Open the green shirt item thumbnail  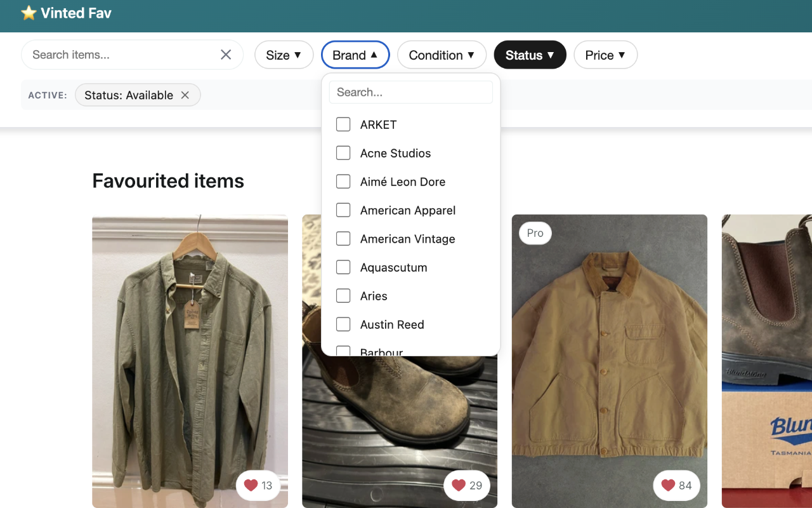pyautogui.click(x=190, y=361)
